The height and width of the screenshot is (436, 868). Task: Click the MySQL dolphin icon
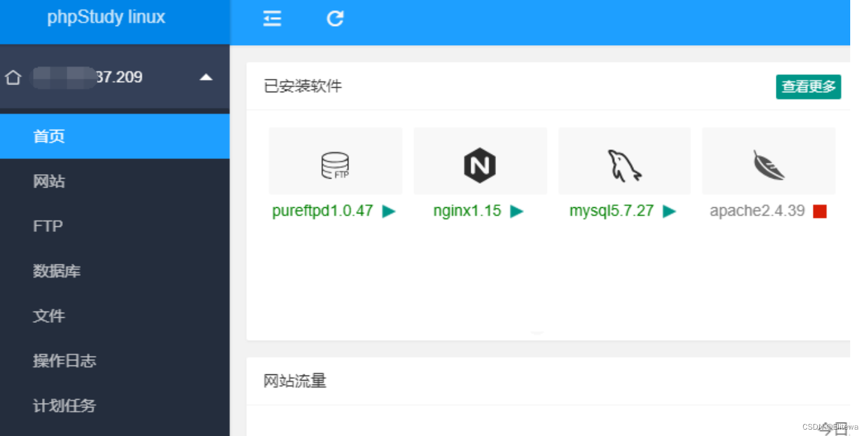pos(624,165)
